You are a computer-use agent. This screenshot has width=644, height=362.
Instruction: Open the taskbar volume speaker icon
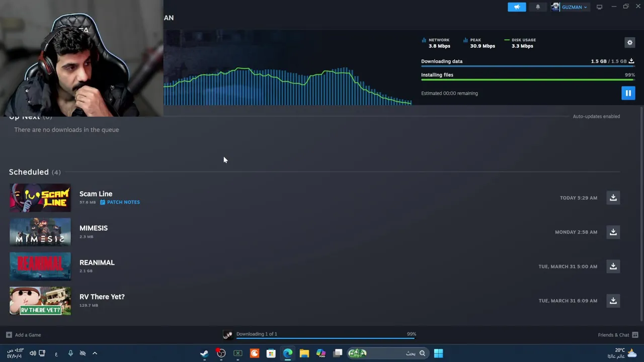pos(33,353)
